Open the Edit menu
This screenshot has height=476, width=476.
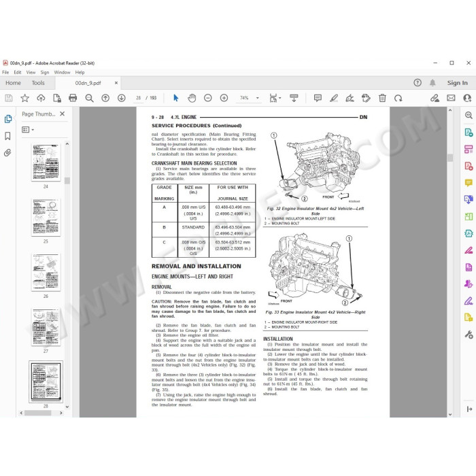(x=18, y=72)
